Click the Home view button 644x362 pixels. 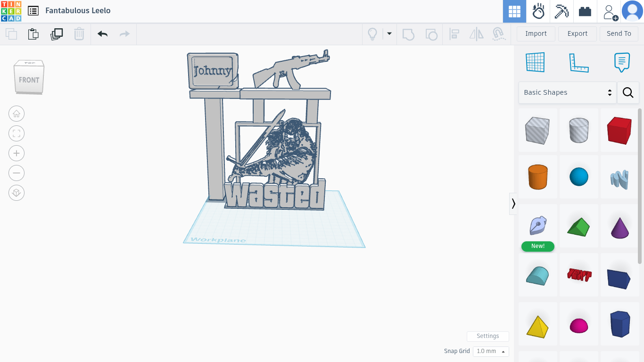coord(17,114)
